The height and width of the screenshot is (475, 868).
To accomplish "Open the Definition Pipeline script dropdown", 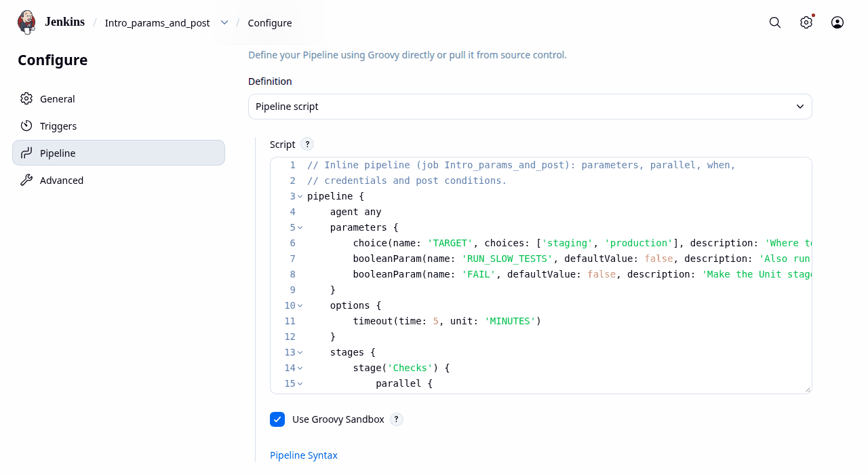I will coord(530,107).
